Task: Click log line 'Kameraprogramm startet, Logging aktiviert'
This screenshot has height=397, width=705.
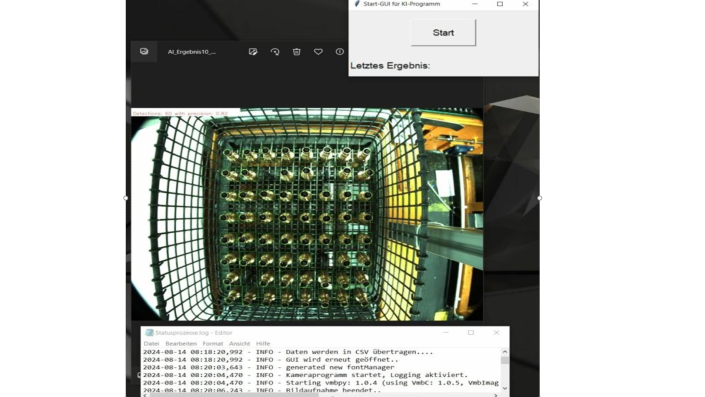Action: tap(305, 375)
